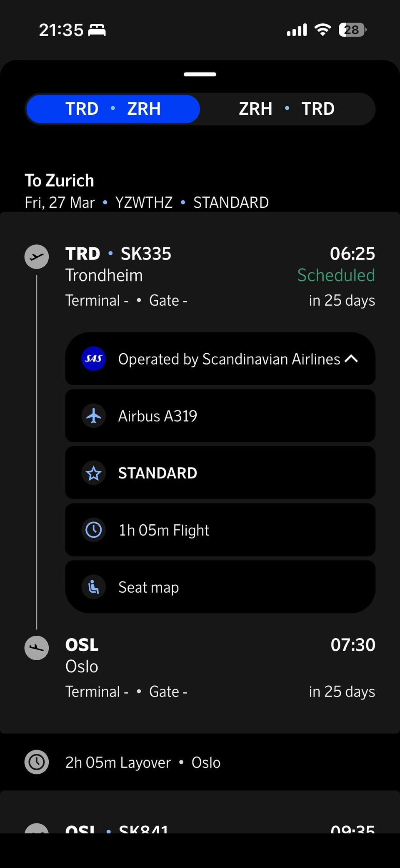400x868 pixels.
Task: Tap the clock icon beside flight duration
Action: (94, 530)
